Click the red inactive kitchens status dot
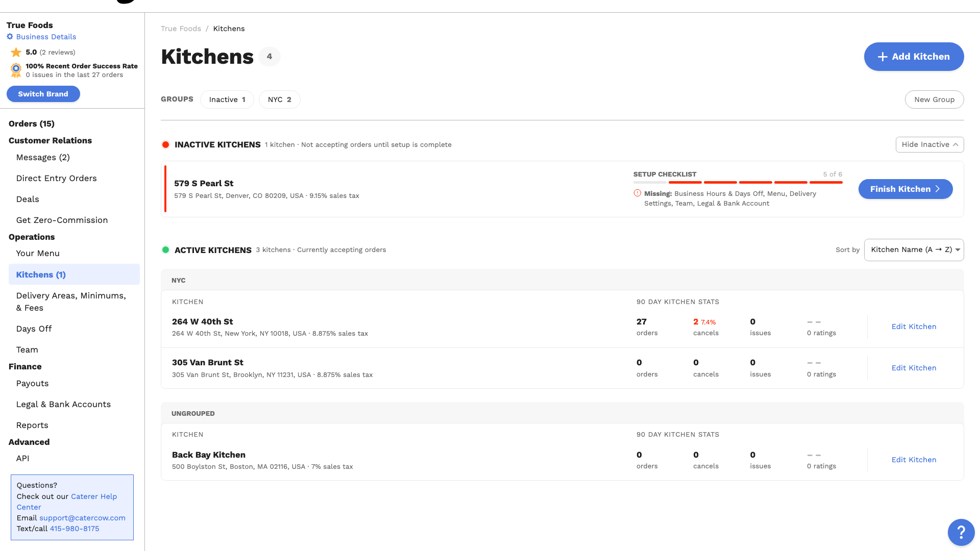 click(165, 145)
